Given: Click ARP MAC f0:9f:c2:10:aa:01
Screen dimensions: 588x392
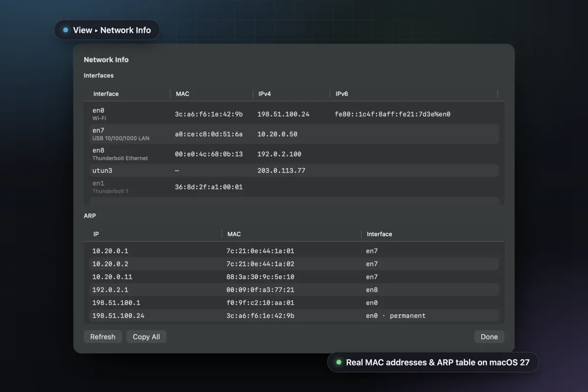Looking at the screenshot, I should (260, 302).
